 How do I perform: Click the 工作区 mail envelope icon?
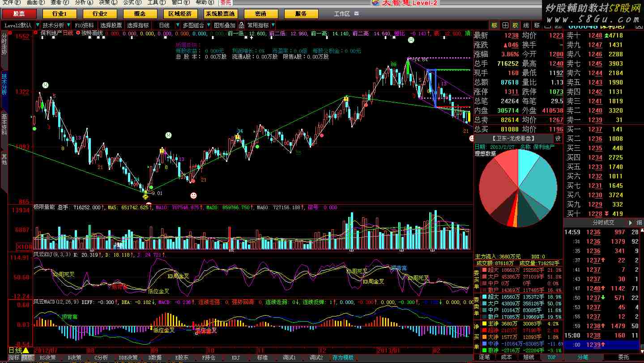click(x=357, y=14)
